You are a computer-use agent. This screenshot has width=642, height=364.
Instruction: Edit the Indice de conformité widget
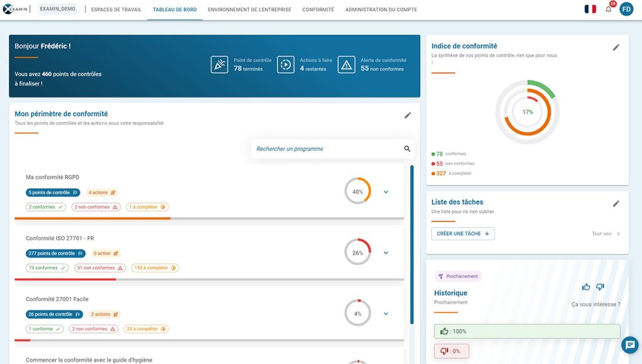point(616,47)
